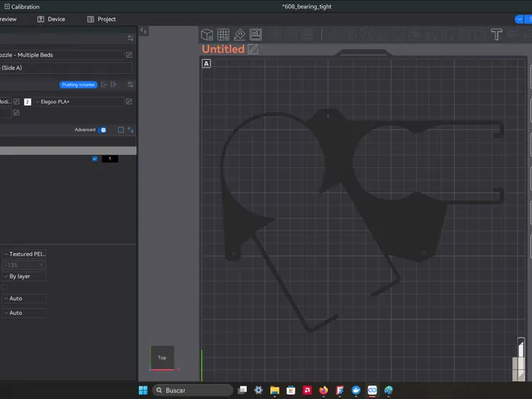Open Settings gear on the taskbar

click(x=259, y=390)
